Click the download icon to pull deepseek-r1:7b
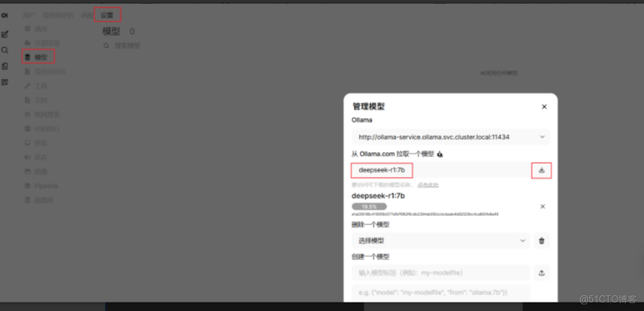This screenshot has width=644, height=311. [542, 171]
